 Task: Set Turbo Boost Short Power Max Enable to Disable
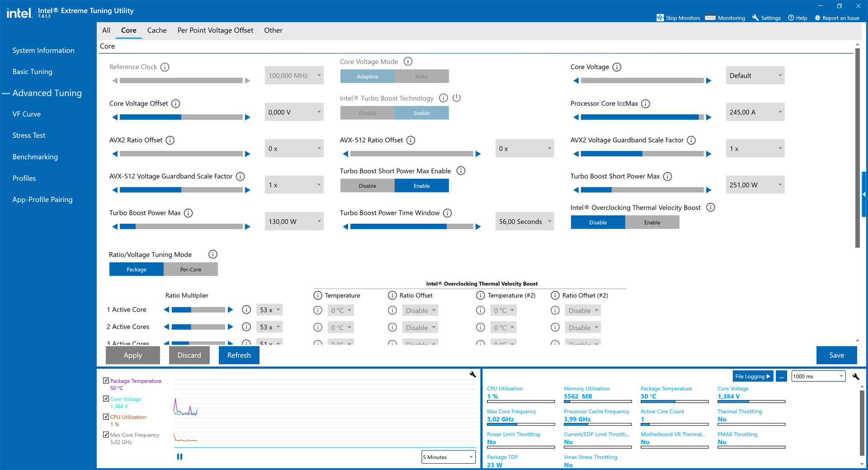pos(368,186)
